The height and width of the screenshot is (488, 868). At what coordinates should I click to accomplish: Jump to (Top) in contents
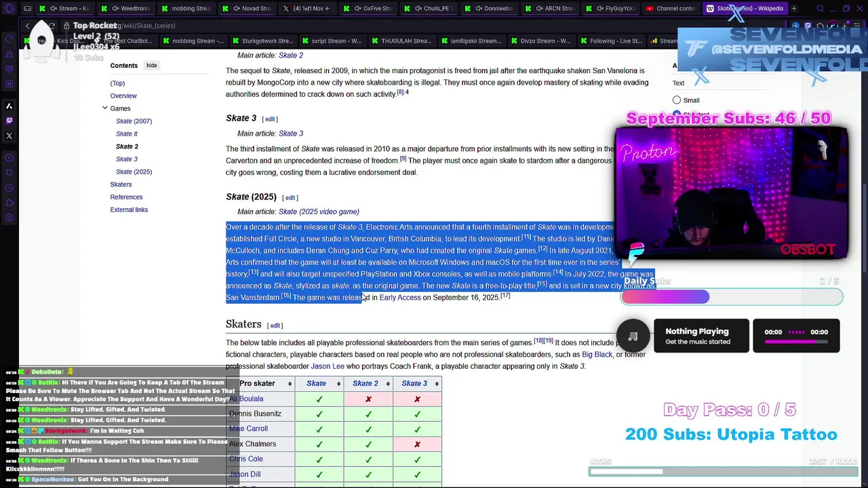(x=117, y=83)
